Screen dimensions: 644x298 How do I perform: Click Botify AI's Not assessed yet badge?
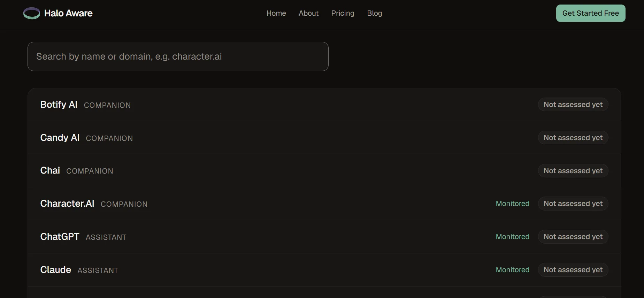coord(573,105)
